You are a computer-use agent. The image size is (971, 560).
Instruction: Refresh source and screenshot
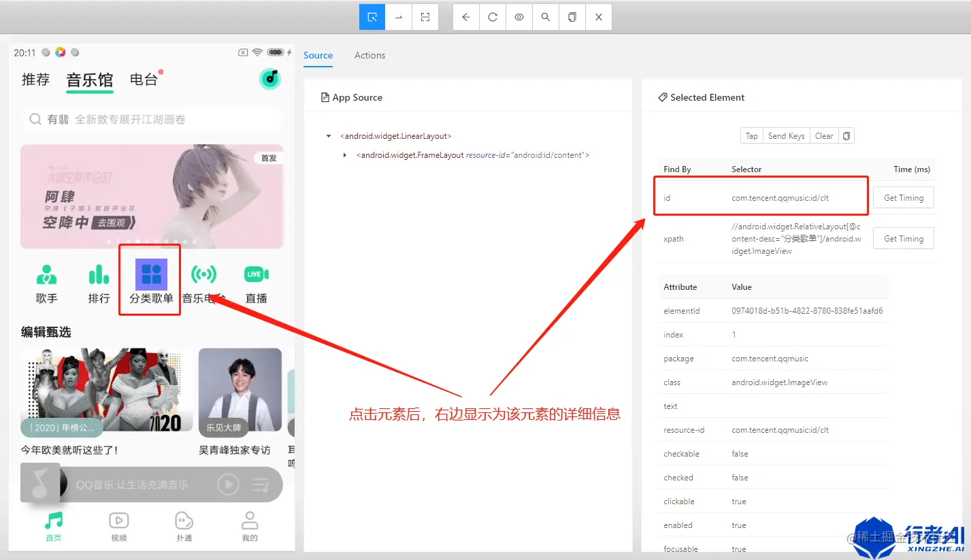[493, 17]
